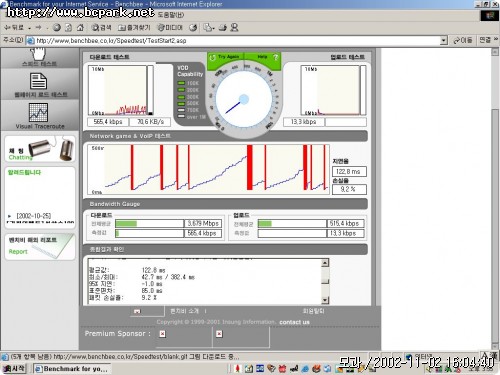Image resolution: width=500 pixels, height=375 pixels.
Task: Click the Start button on taskbar
Action: point(14,369)
